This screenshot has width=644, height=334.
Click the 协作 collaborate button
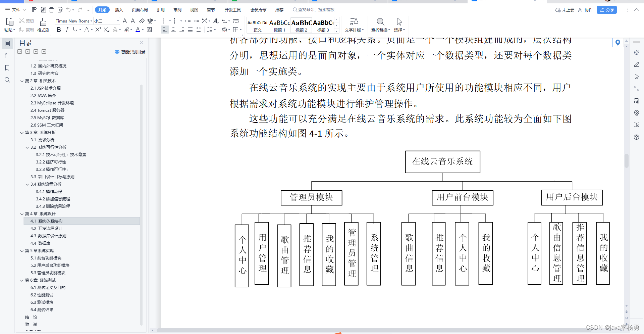[x=585, y=10]
